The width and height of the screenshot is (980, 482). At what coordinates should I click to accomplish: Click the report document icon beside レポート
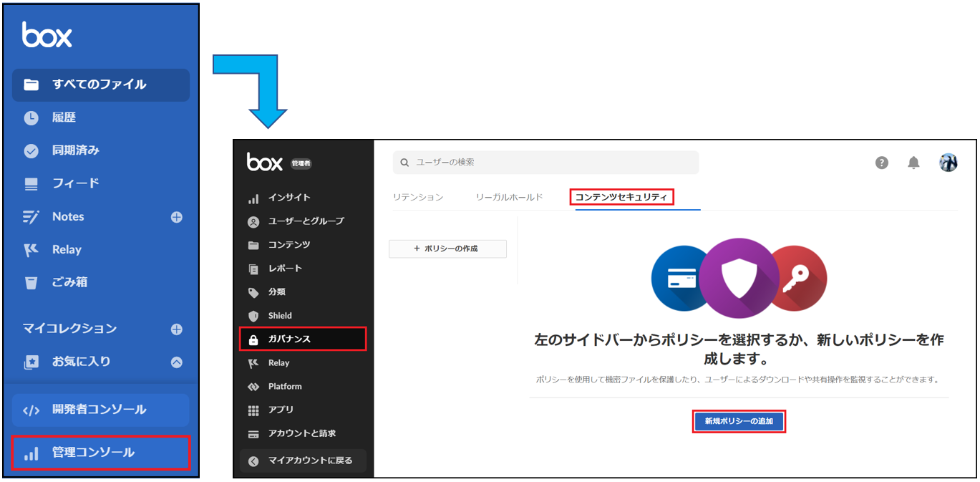click(253, 269)
